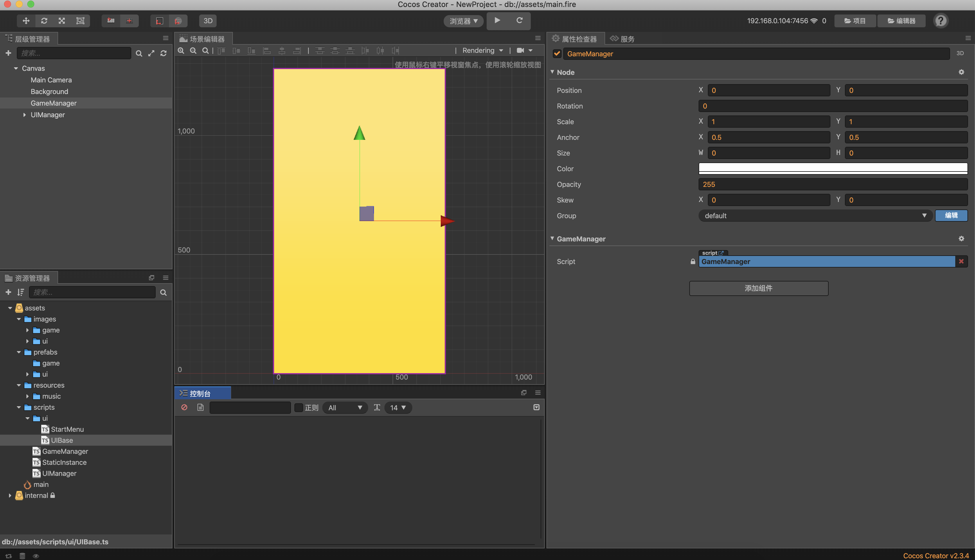Select StartMenu TypeScript file
The image size is (975, 560).
[x=63, y=429]
